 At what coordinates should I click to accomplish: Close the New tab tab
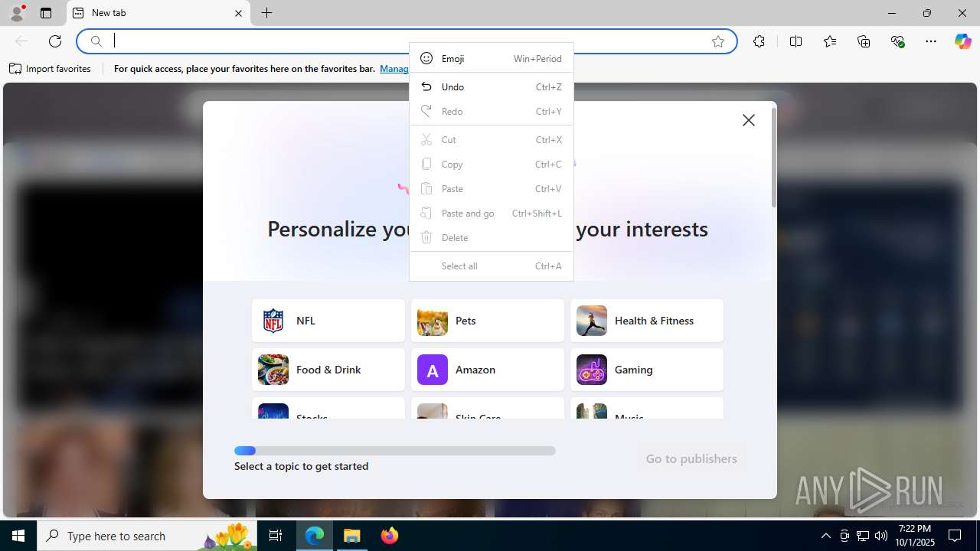point(238,13)
